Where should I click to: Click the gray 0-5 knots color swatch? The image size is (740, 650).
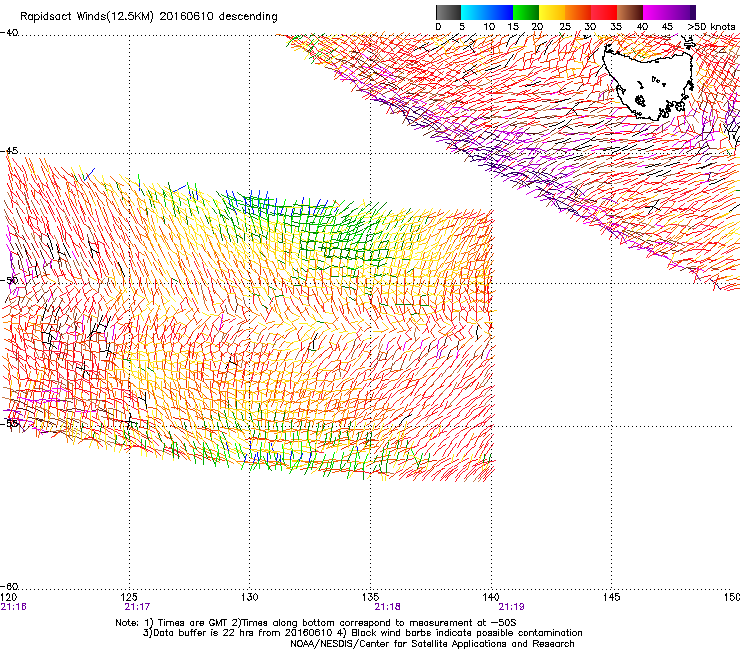448,12
